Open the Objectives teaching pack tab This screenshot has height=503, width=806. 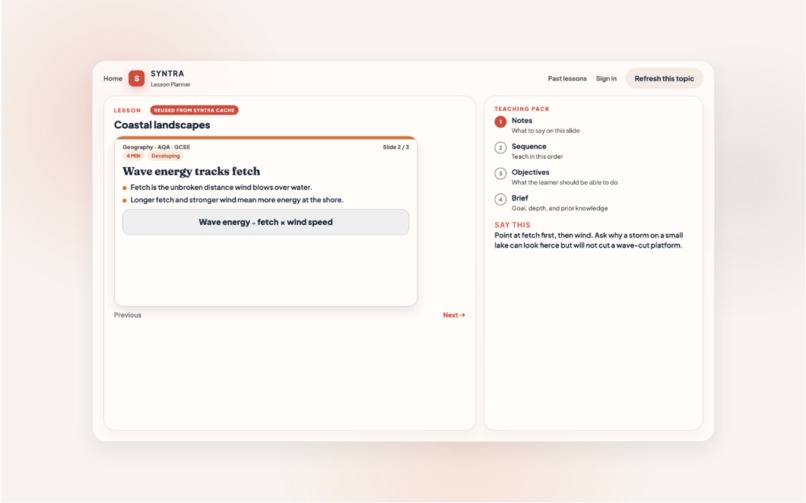(556, 177)
